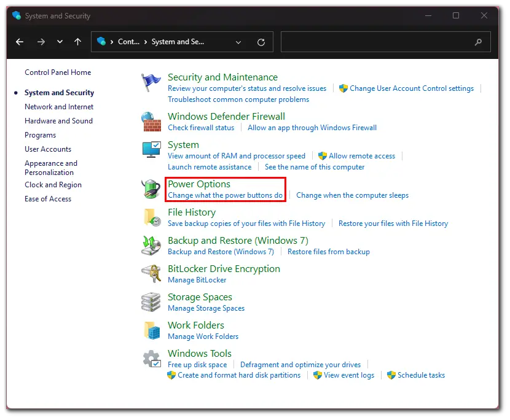Viewport: 510px width, 420px height.
Task: Click the BitLocker lock and key icon
Action: tap(151, 274)
